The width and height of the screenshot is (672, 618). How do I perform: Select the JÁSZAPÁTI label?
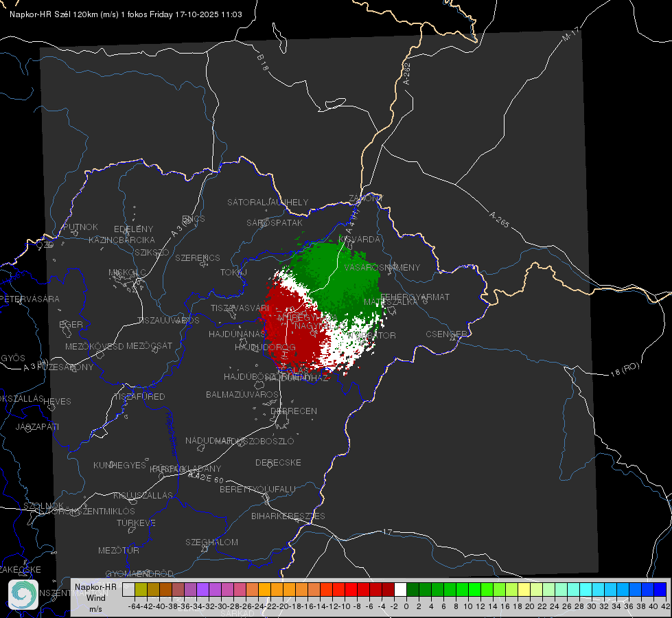coord(37,426)
